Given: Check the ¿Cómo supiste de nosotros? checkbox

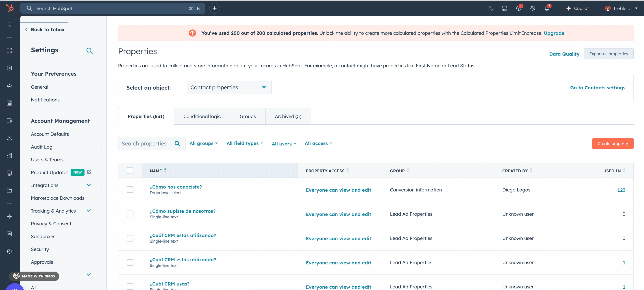Looking at the screenshot, I should 130,214.
